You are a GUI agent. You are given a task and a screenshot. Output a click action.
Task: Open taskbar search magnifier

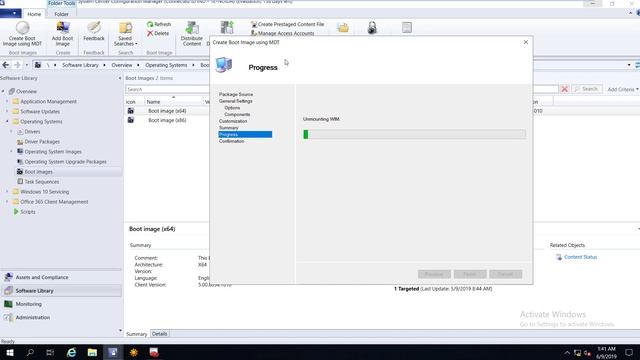(x=30, y=352)
